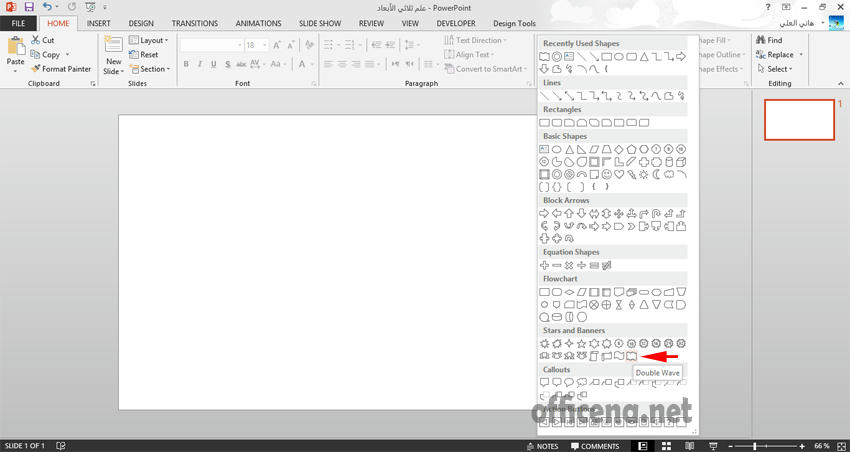Select the Snip Single Corner Rectangle shape
850x452 pixels.
coord(569,122)
